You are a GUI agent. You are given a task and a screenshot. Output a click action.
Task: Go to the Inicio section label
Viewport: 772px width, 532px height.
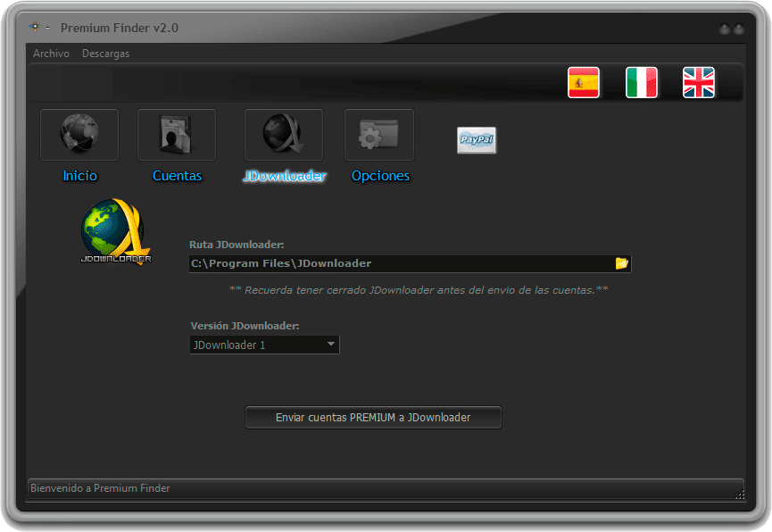point(79,175)
